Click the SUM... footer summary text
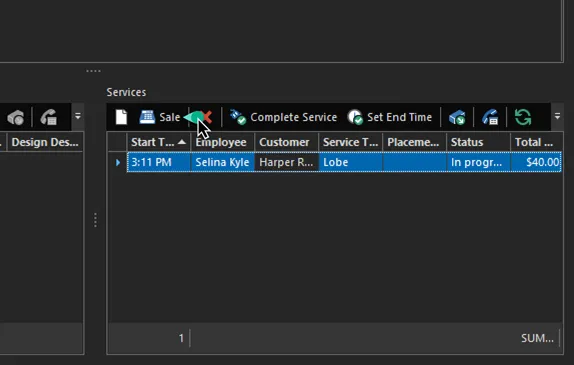Viewport: 574px width, 365px height. click(537, 338)
